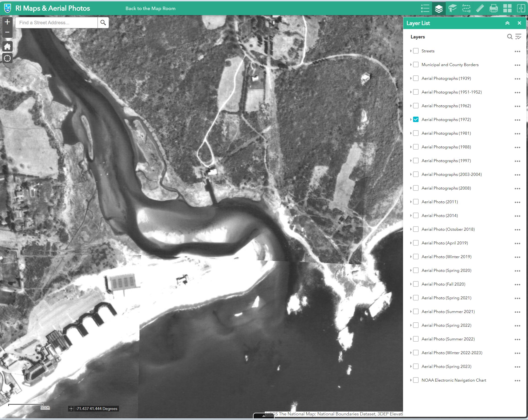This screenshot has width=528, height=420.
Task: Expand the Aerial Photographs (1939) layer
Action: coord(411,78)
